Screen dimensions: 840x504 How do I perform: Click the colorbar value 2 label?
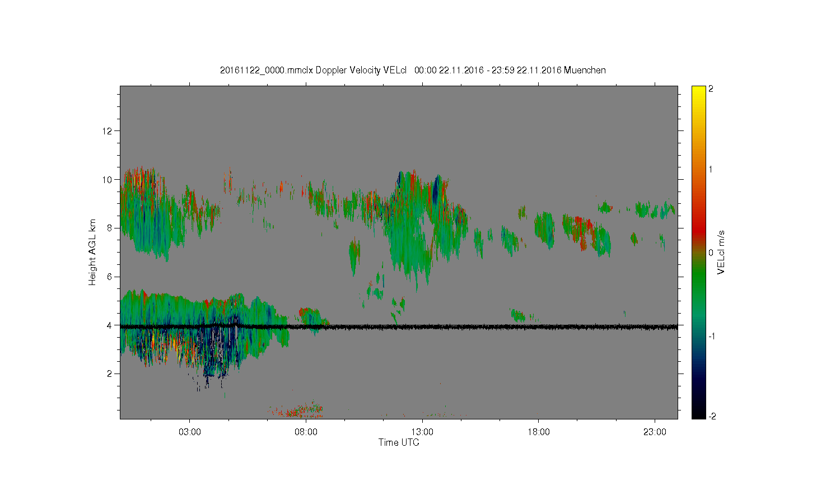tap(711, 89)
